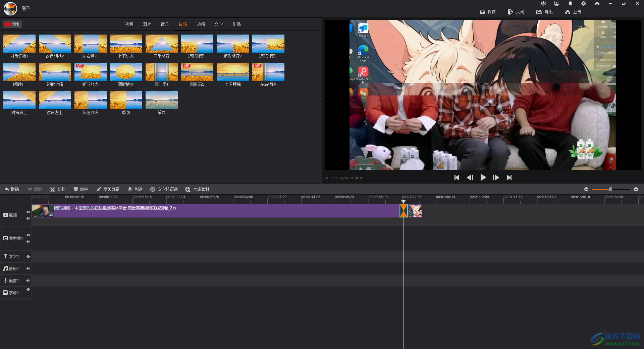Click 保存 save button
The height and width of the screenshot is (349, 644).
click(x=488, y=12)
